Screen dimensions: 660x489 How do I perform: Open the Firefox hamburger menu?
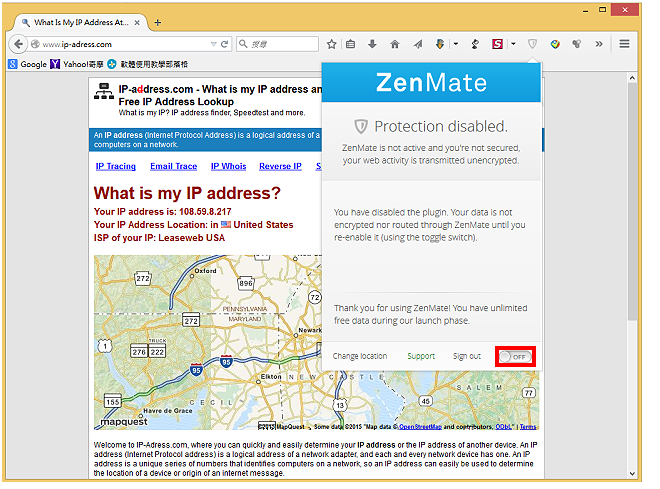624,44
